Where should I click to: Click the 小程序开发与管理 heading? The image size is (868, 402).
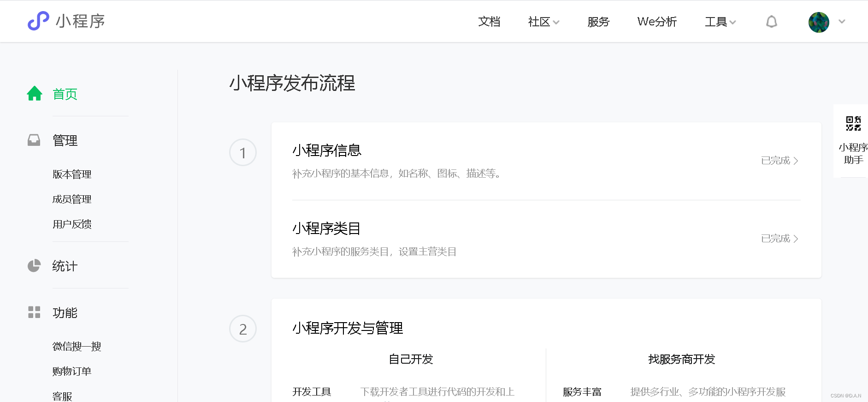coord(348,329)
